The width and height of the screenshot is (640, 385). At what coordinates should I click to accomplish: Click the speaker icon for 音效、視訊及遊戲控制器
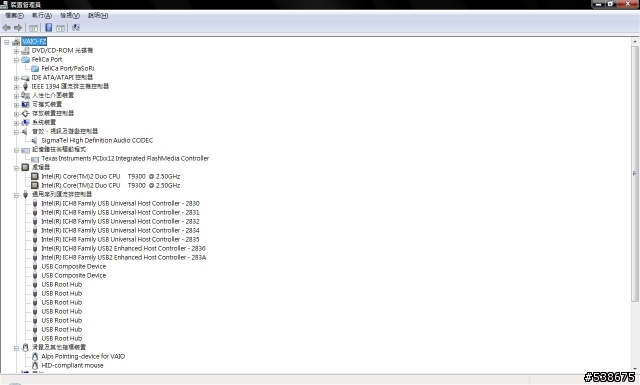click(25, 131)
